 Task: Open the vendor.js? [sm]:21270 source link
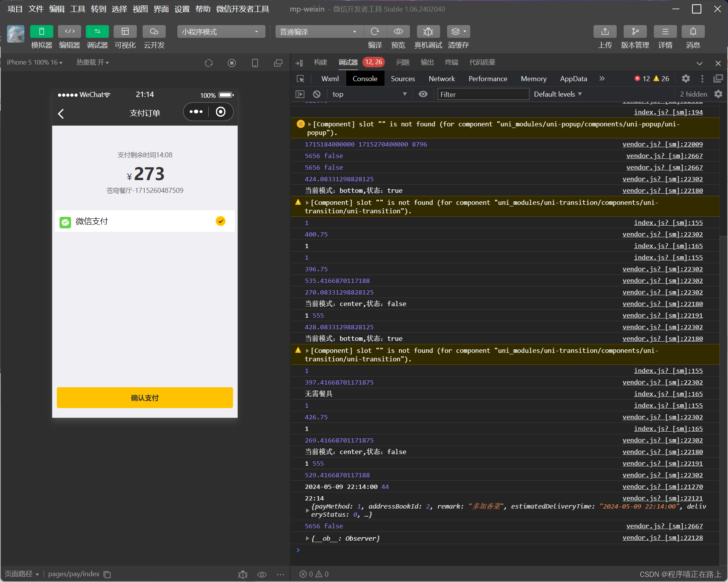[663, 487]
